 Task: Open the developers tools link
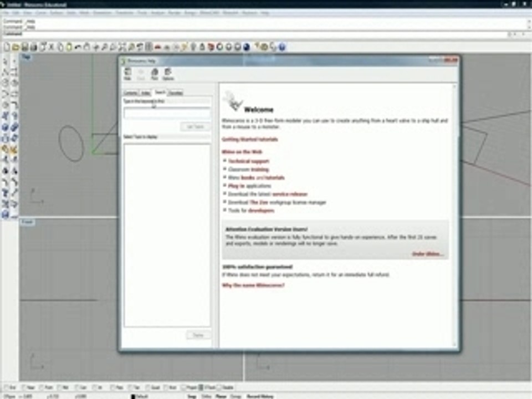(261, 211)
